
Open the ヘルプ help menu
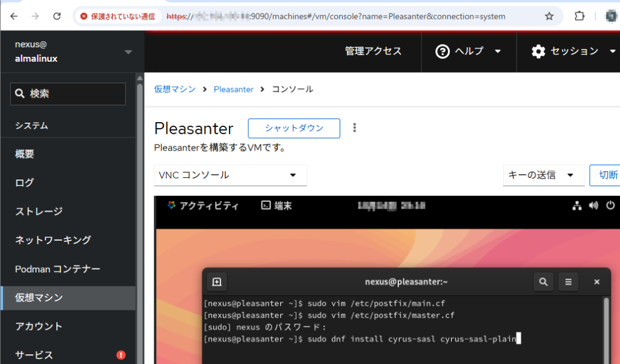click(x=469, y=51)
